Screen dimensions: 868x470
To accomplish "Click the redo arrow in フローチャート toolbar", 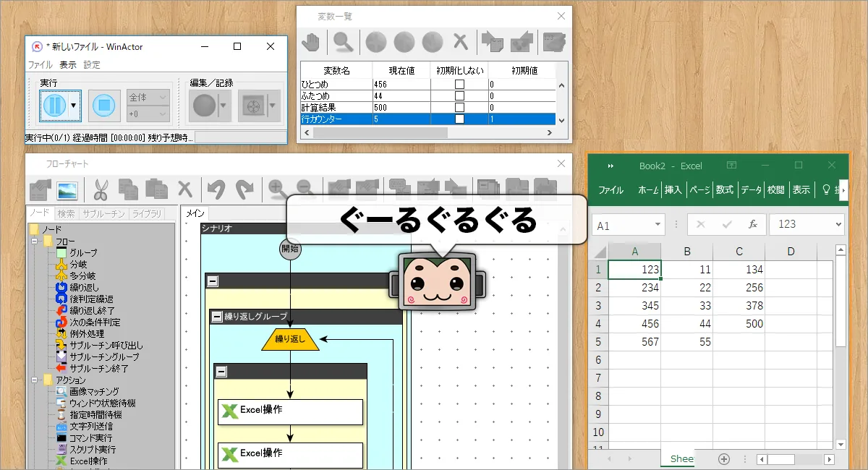I will tap(245, 189).
